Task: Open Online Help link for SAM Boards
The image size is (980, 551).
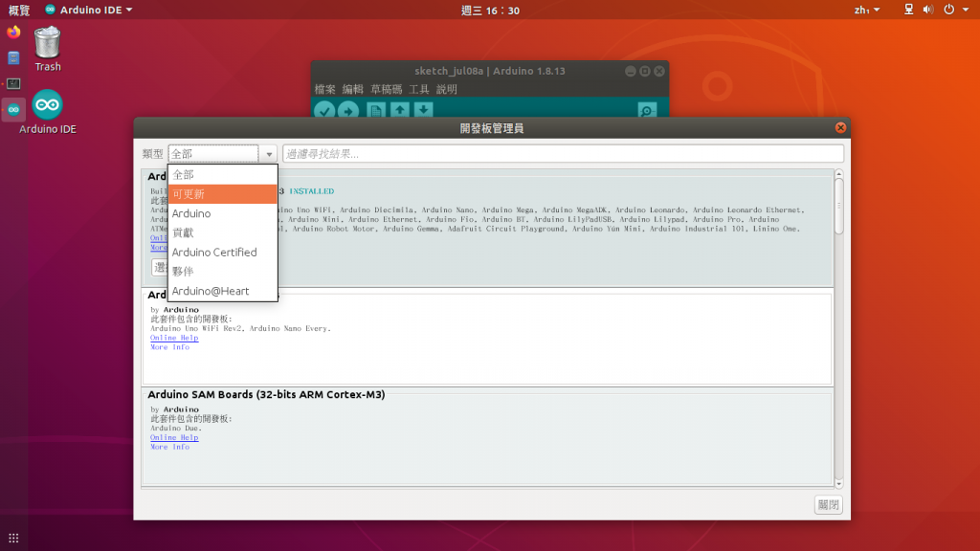Action: click(x=174, y=438)
